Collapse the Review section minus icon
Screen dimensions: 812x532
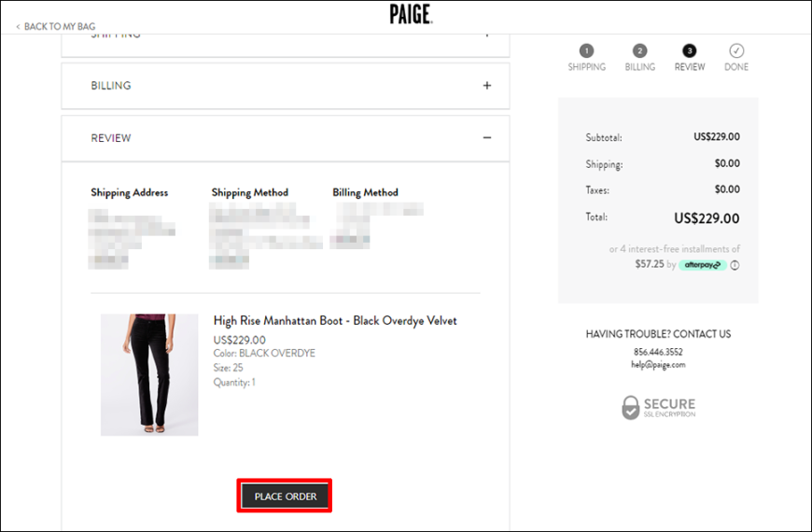[x=487, y=138]
